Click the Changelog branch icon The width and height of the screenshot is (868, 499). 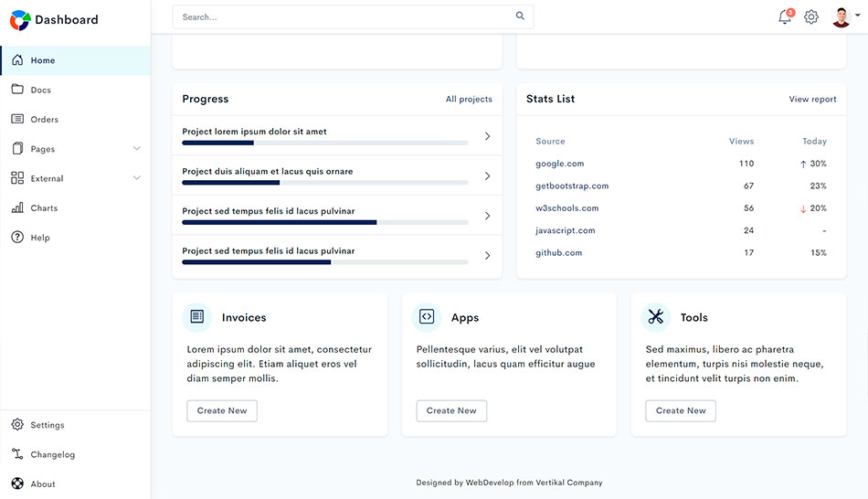click(17, 454)
